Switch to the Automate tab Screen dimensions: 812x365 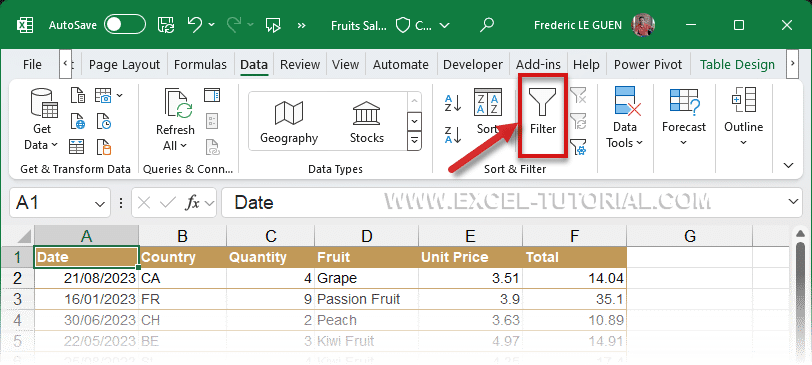(x=401, y=65)
